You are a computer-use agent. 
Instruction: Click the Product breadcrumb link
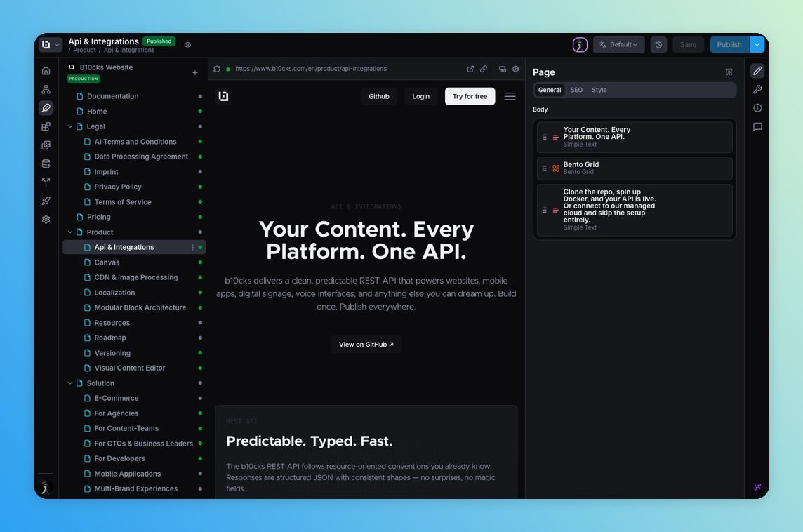(x=84, y=50)
